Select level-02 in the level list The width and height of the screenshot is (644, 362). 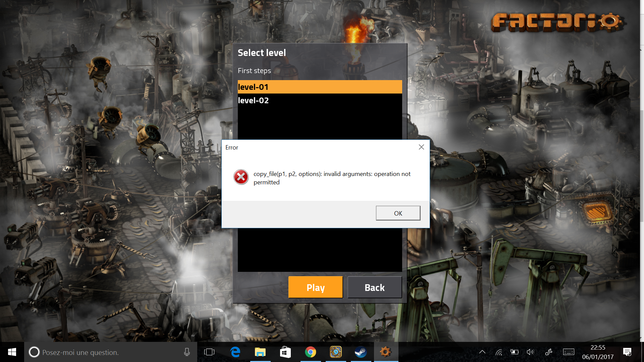pos(320,100)
